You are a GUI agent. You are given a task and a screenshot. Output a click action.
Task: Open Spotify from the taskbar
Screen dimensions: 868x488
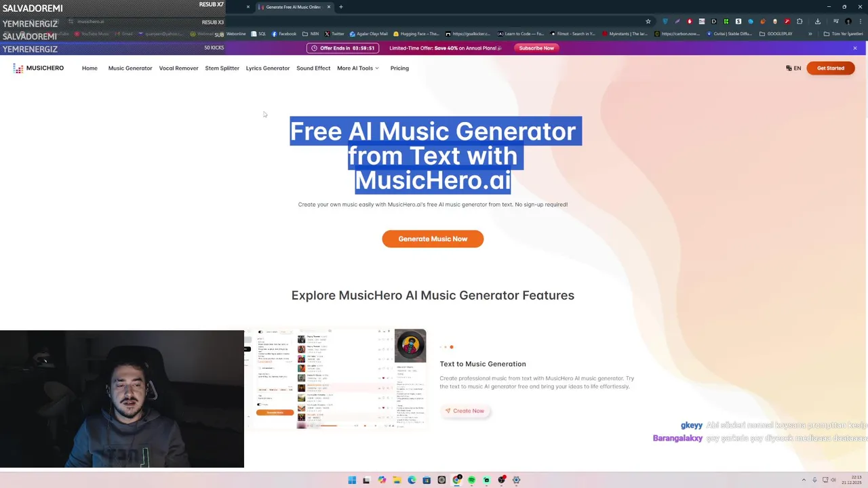tap(471, 480)
